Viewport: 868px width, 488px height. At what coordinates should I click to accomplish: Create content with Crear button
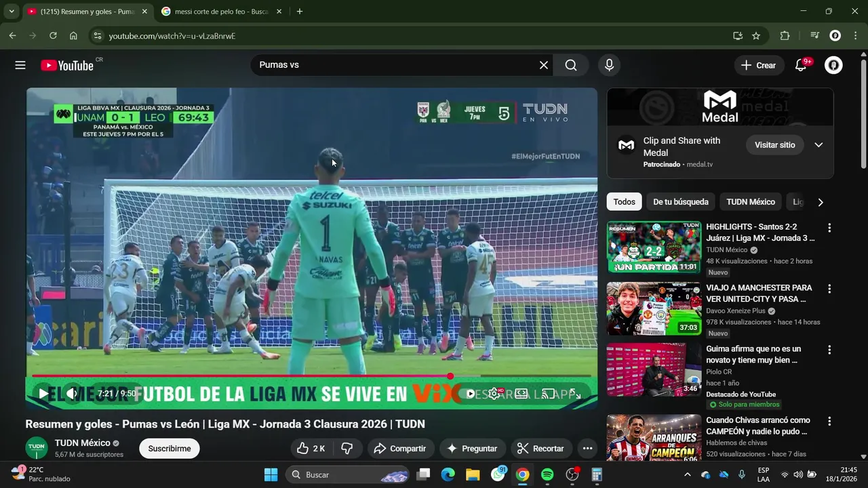[x=759, y=65]
